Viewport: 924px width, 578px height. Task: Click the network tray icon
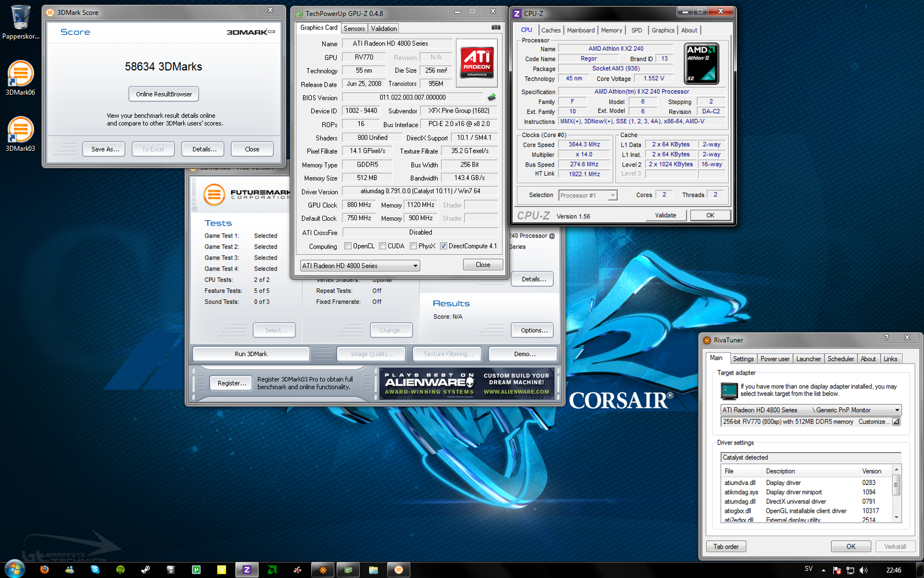point(850,570)
